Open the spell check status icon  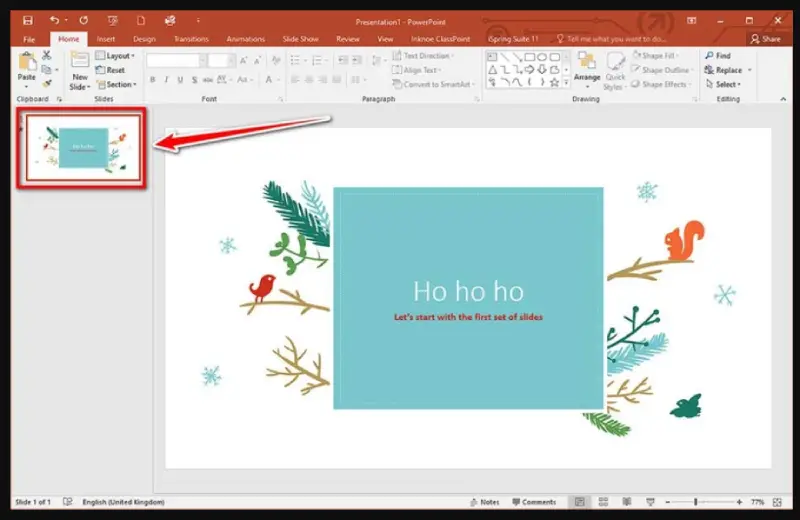tap(67, 502)
